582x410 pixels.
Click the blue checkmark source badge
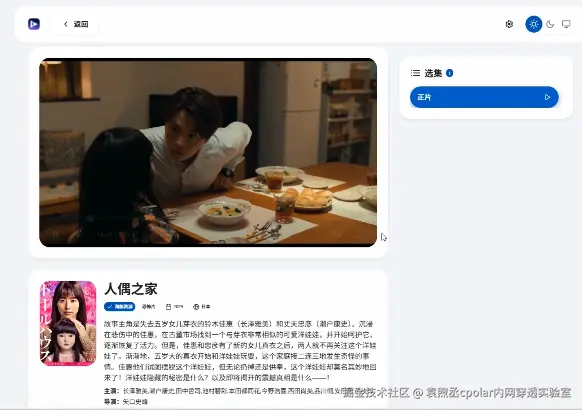pos(120,306)
